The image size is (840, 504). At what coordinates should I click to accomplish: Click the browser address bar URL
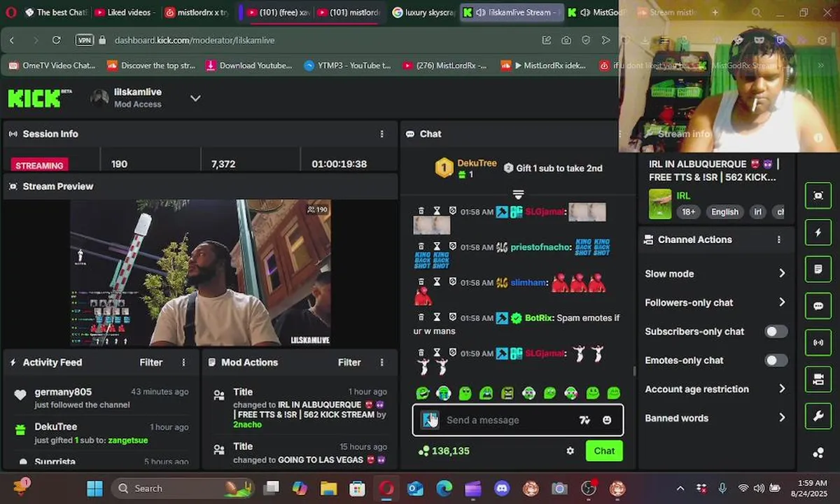(x=195, y=40)
